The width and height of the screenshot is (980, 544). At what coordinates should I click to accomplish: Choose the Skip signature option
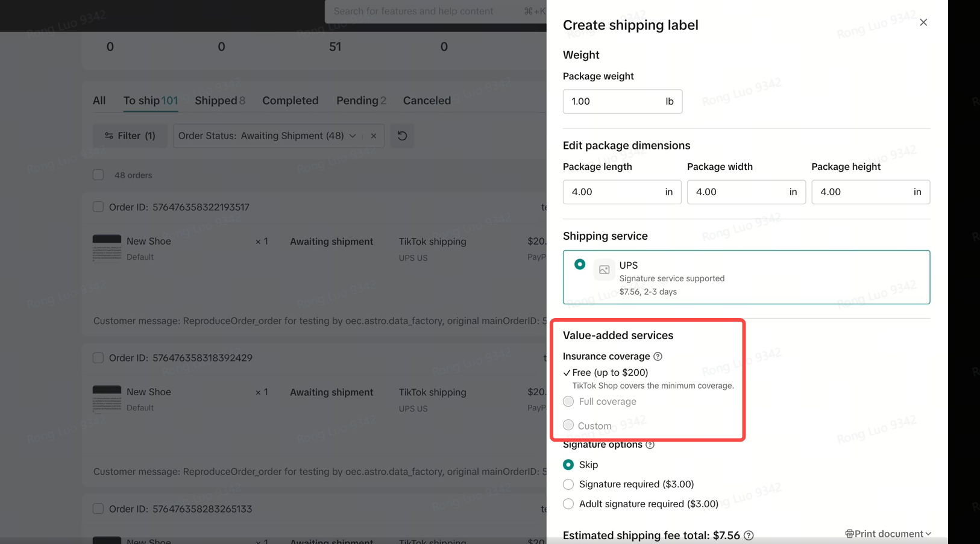coord(568,465)
